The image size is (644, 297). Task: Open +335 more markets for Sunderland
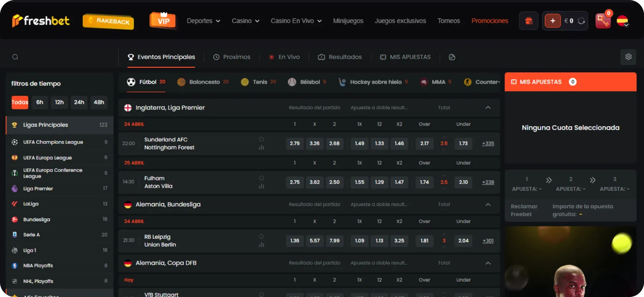[x=488, y=144]
